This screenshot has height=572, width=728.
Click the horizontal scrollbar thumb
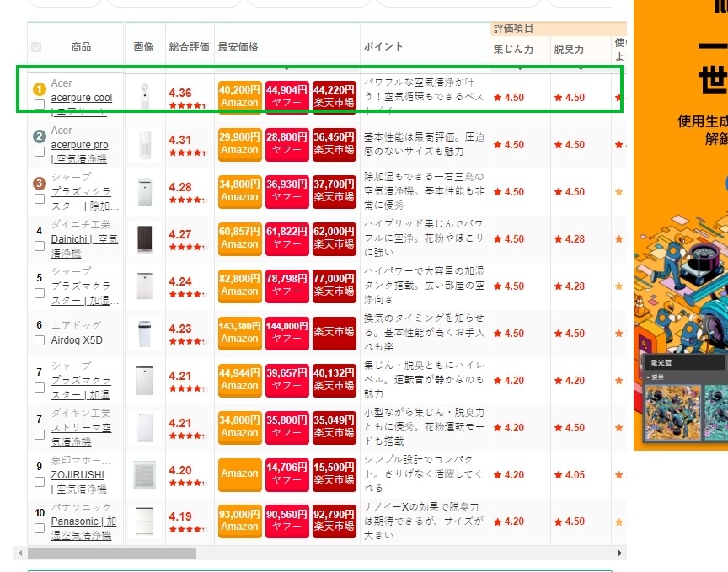click(x=112, y=553)
